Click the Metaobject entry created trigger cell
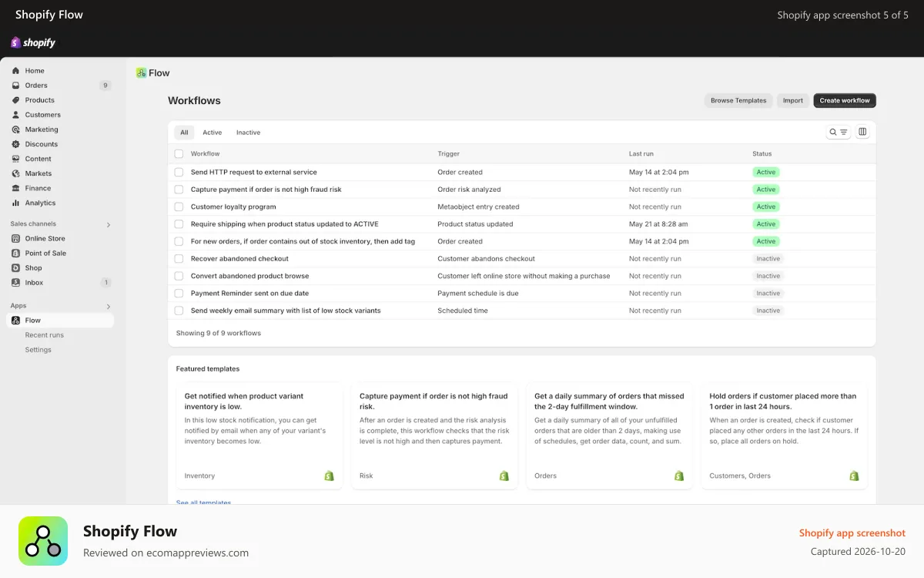 (478, 207)
